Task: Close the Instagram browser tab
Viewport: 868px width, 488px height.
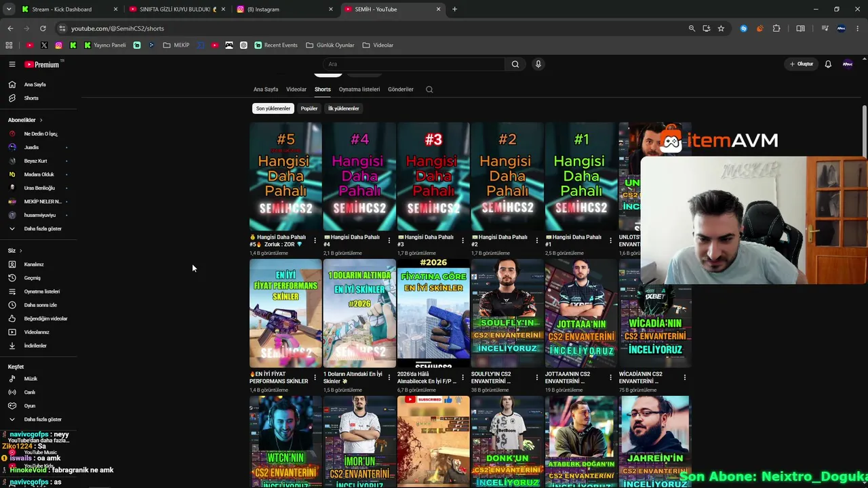Action: point(331,9)
